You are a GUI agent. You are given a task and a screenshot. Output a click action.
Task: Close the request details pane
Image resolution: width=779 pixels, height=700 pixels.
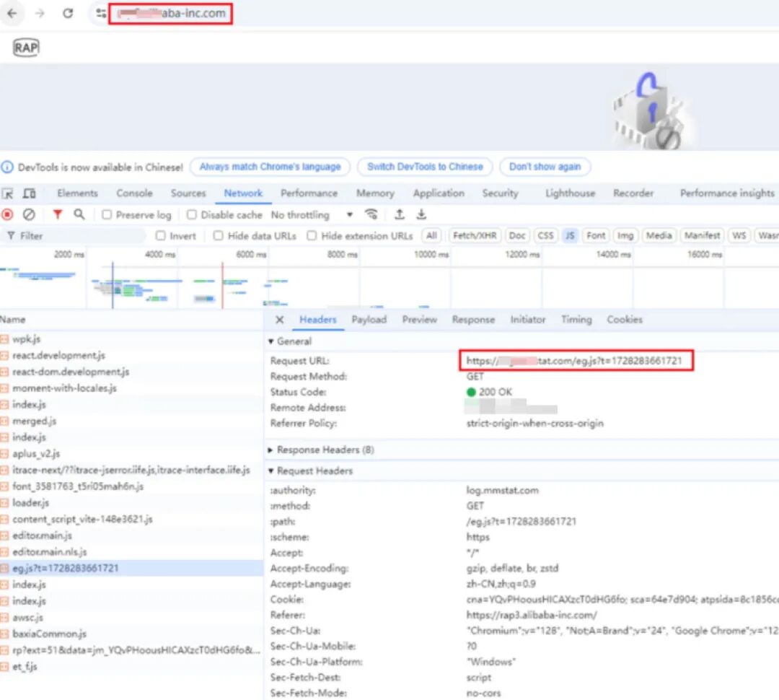pyautogui.click(x=280, y=320)
